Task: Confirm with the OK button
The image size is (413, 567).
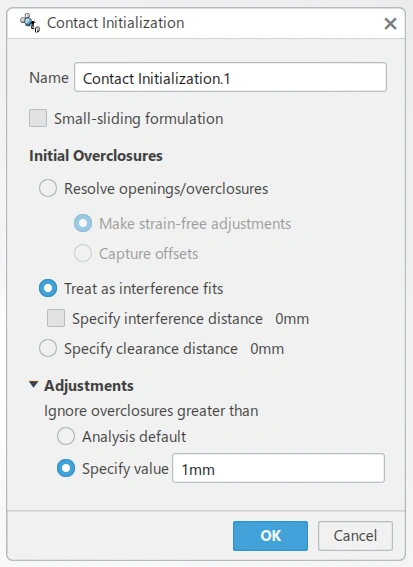Action: [271, 536]
